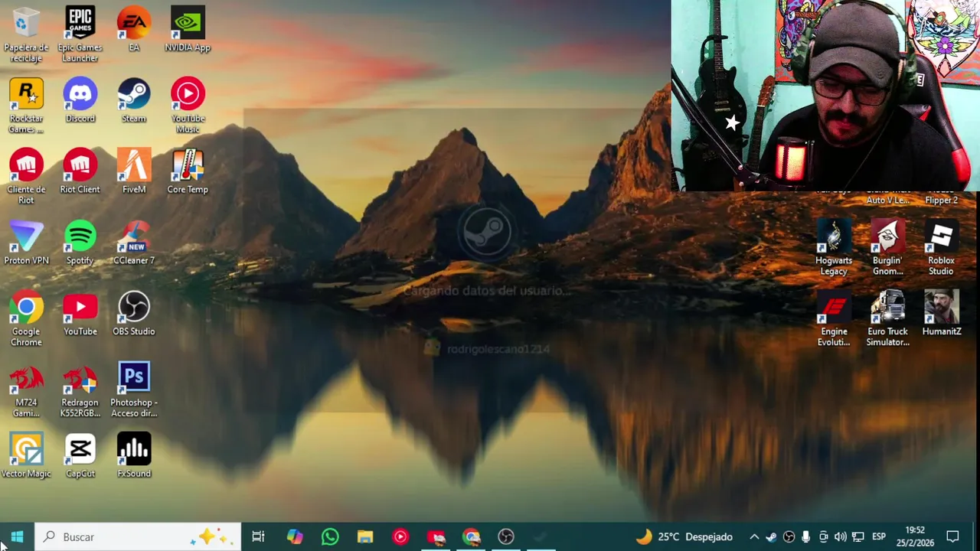Open the clock showing 19:52 25/2/2026
The image size is (980, 551).
[x=915, y=536]
